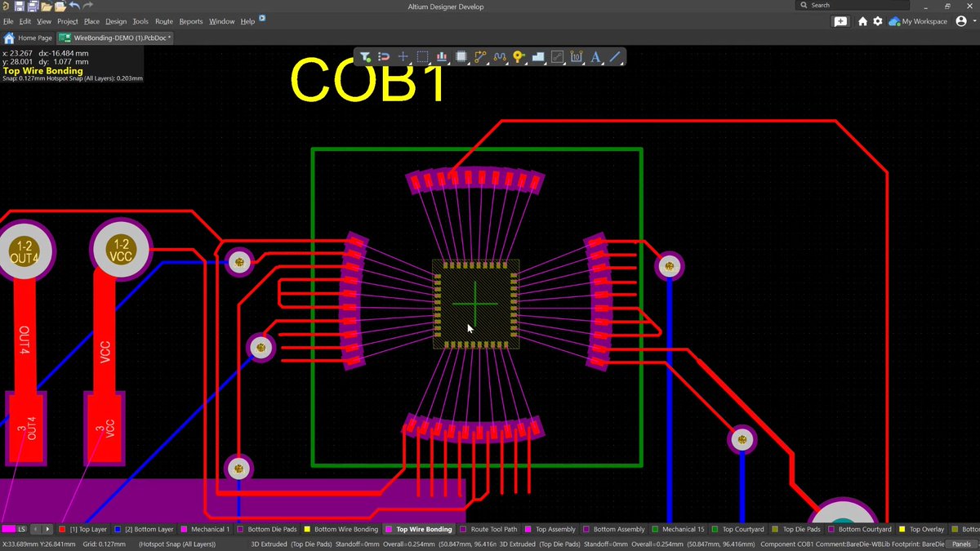Choose the Move Object crosshair tool
Image resolution: width=980 pixels, height=551 pixels.
click(403, 57)
